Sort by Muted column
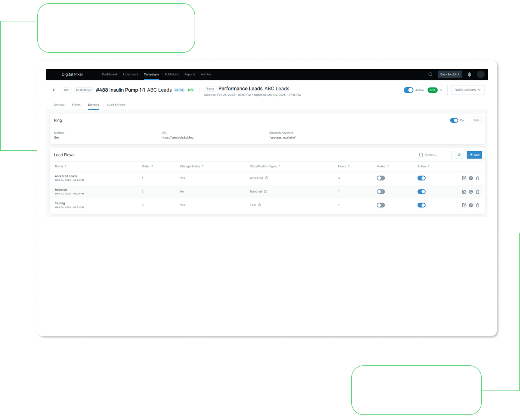This screenshot has height=420, width=520. (383, 167)
